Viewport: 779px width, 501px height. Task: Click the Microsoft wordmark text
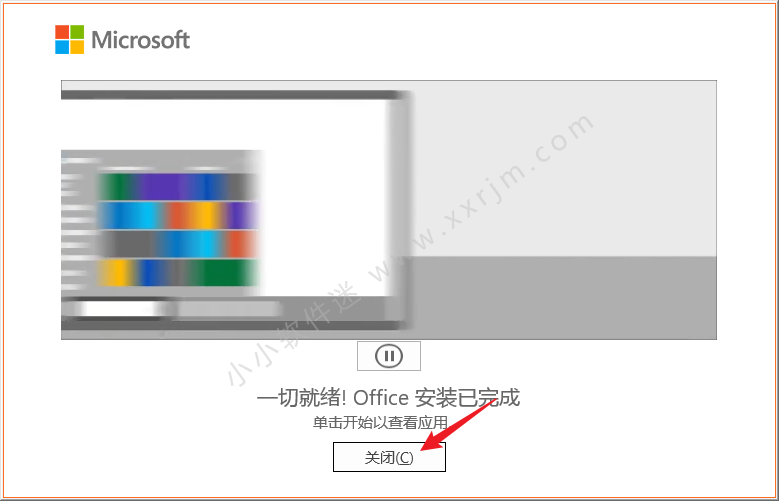[141, 40]
